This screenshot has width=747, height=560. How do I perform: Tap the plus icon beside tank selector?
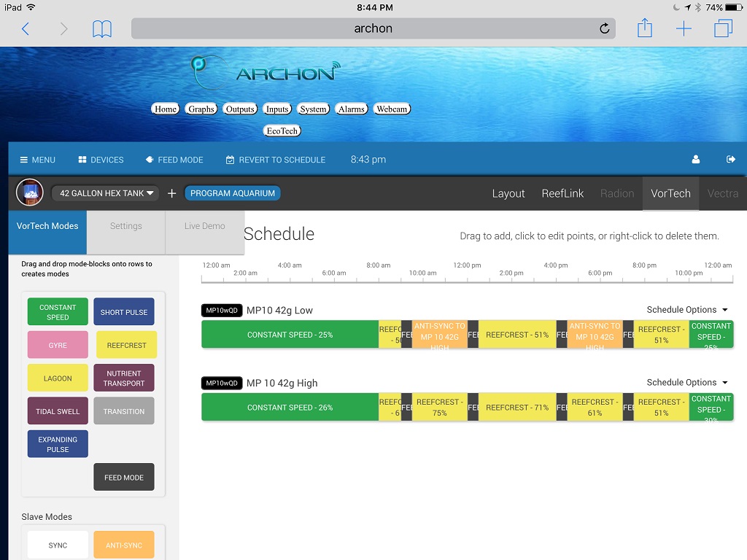pos(172,193)
